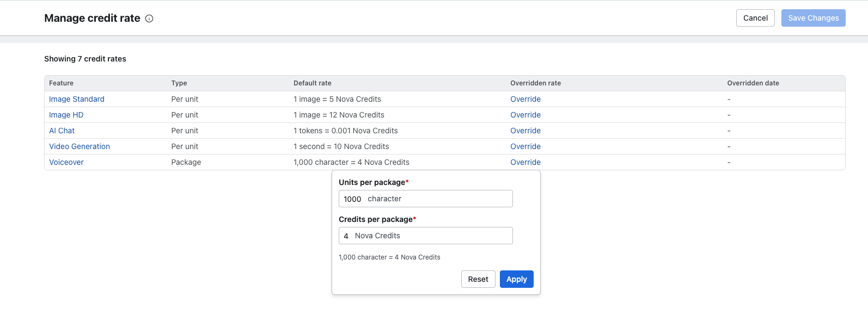868x327 pixels.
Task: Select the Overridden rate column header
Action: coord(535,83)
